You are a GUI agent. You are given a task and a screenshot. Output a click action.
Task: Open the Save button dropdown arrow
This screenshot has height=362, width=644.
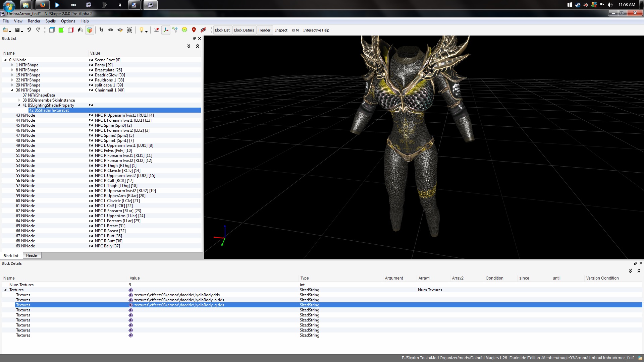(22, 31)
